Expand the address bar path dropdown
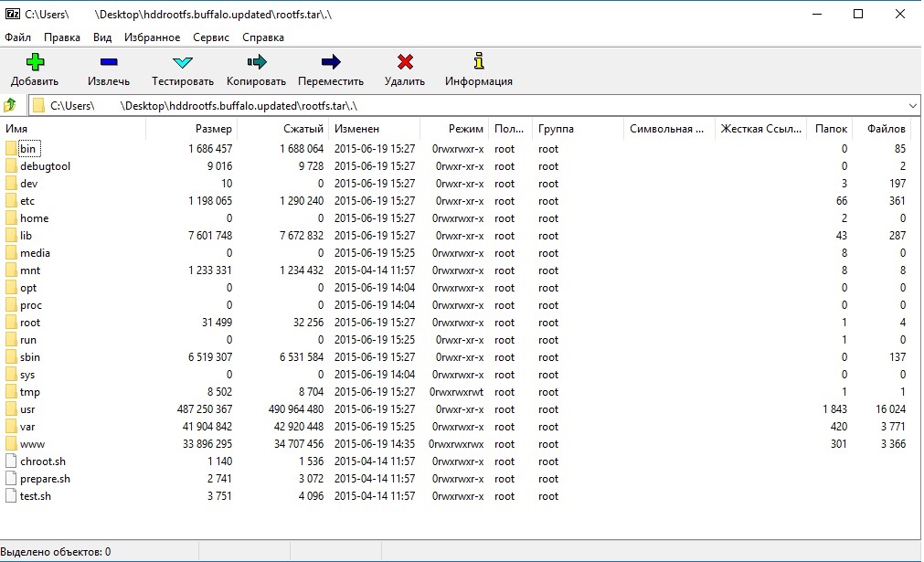Viewport: 924px width, 562px height. click(x=913, y=106)
